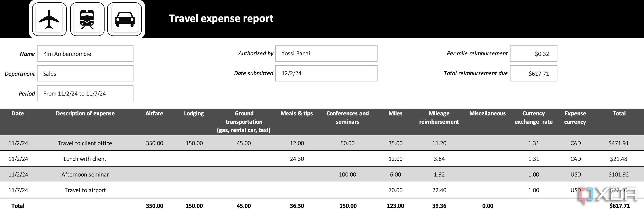Click the Date column header

(x=18, y=113)
